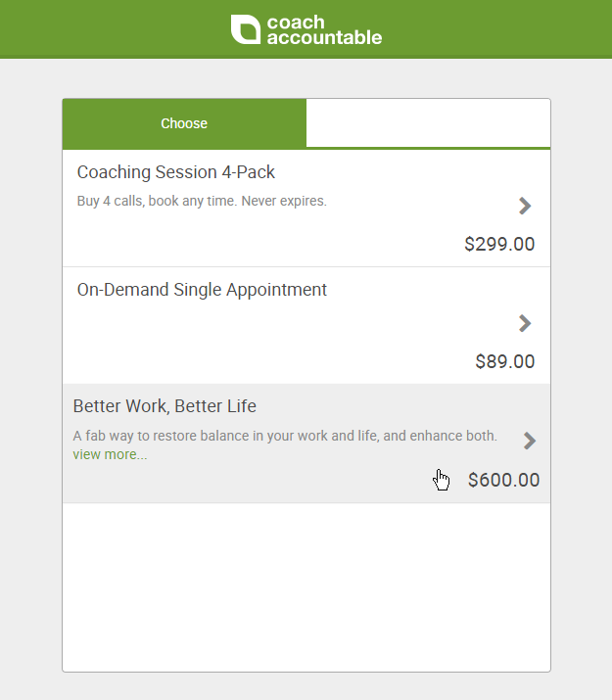
Task: Select the blank second step tab
Action: [x=428, y=122]
